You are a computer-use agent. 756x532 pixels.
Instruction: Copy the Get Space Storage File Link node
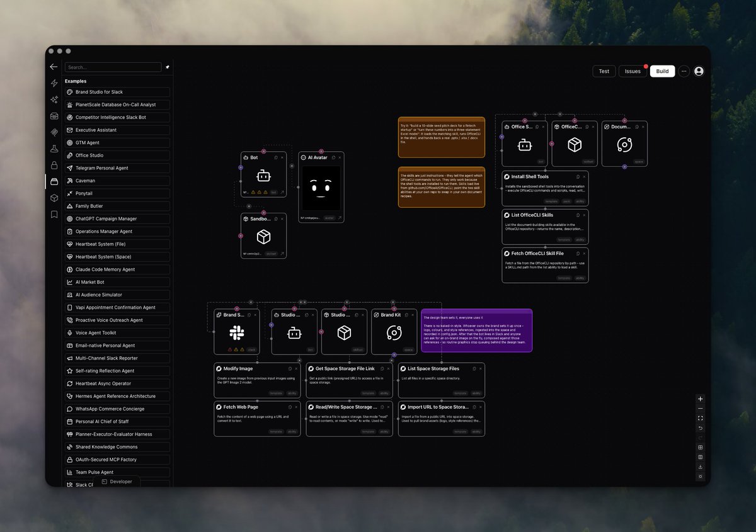382,368
